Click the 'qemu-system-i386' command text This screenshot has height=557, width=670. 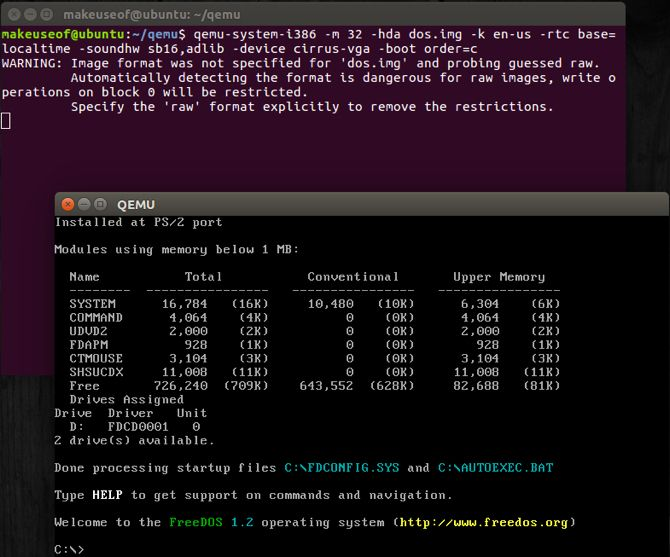coord(255,34)
